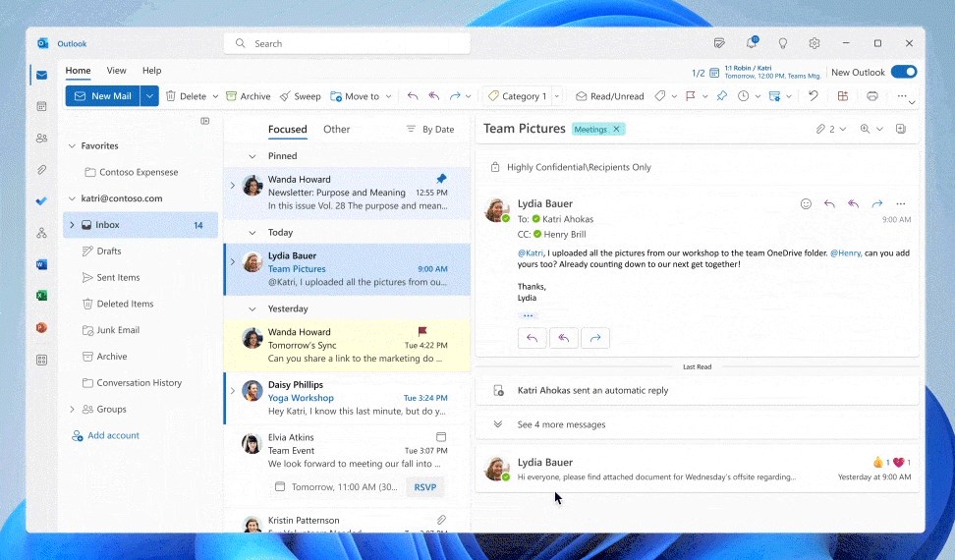Click RSVP button on Team Event
Viewport: 955px width, 560px height.
[x=424, y=487]
